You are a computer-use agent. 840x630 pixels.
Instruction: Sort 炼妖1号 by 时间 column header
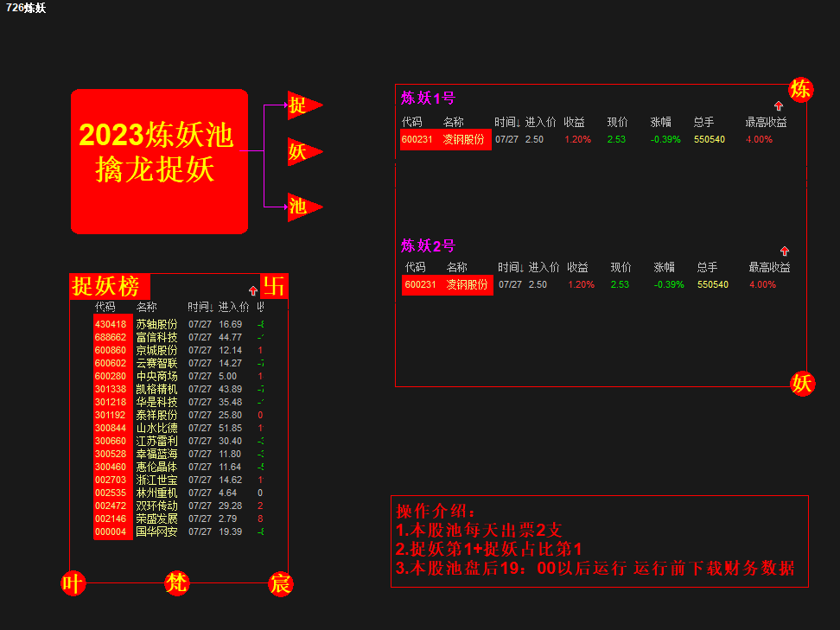506,122
